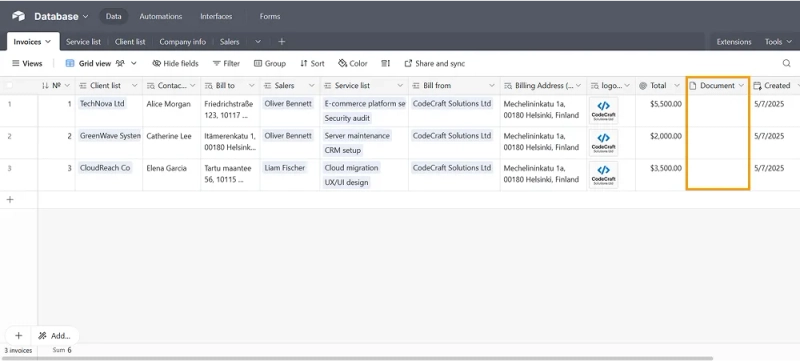Click the TechNova Ltd client chip
Image resolution: width=800 pixels, height=361 pixels.
(x=102, y=104)
